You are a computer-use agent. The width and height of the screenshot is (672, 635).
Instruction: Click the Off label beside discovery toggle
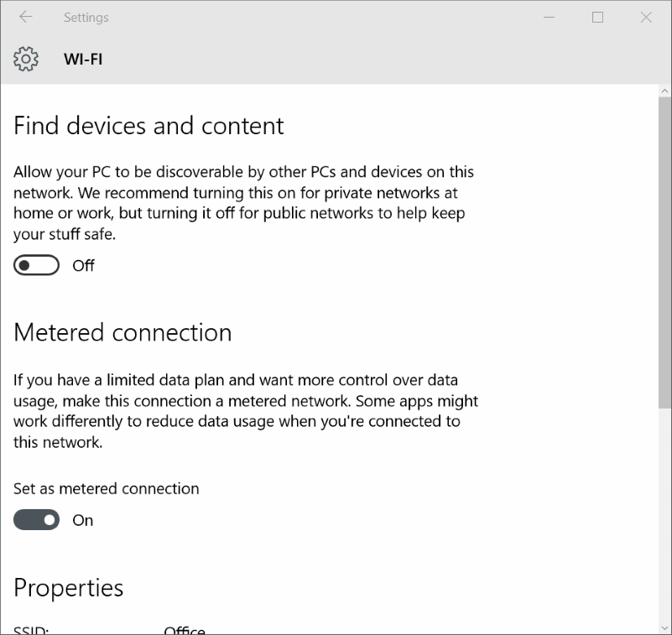83,266
